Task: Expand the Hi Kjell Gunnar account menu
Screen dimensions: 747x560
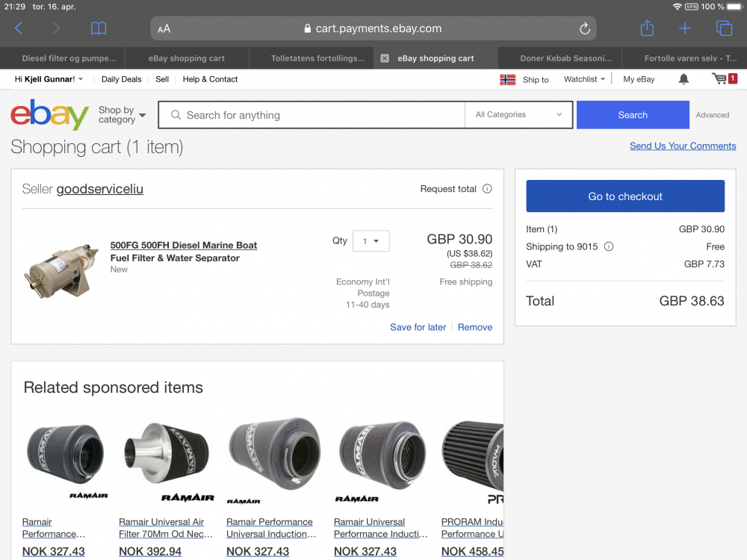Action: (x=49, y=79)
